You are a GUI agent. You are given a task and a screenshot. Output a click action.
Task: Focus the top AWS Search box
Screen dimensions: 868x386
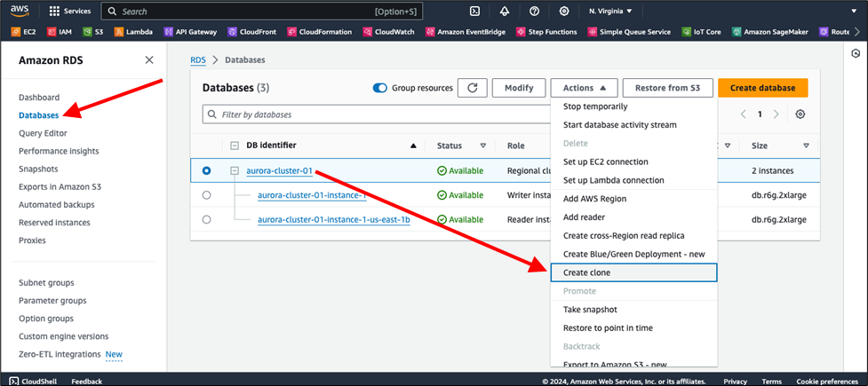tap(262, 11)
